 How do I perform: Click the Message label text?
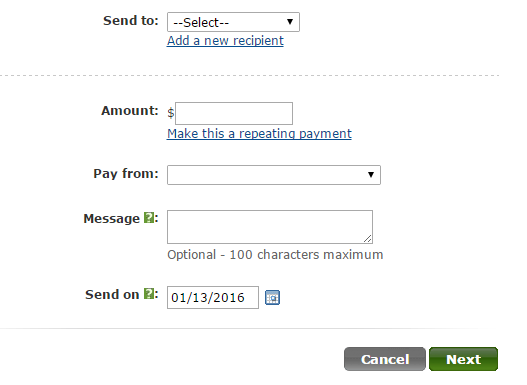(112, 218)
